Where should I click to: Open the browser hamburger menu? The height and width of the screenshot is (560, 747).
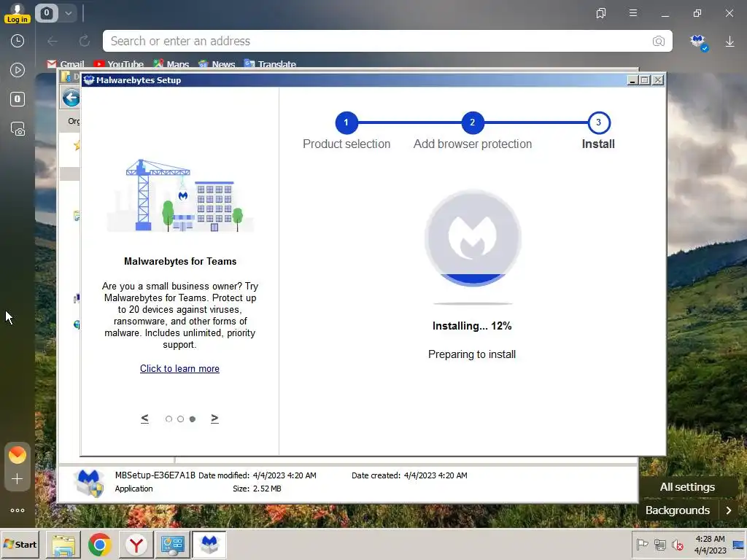pos(632,13)
